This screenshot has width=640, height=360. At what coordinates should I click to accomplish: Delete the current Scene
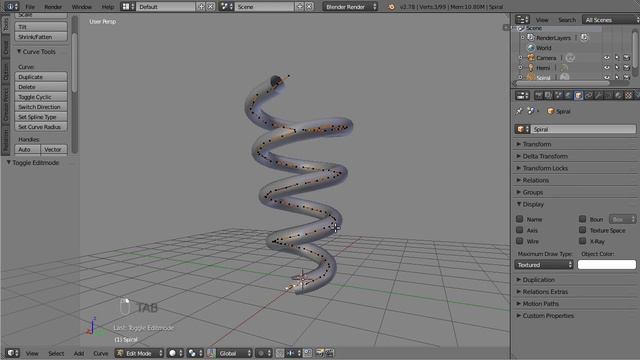click(x=309, y=7)
